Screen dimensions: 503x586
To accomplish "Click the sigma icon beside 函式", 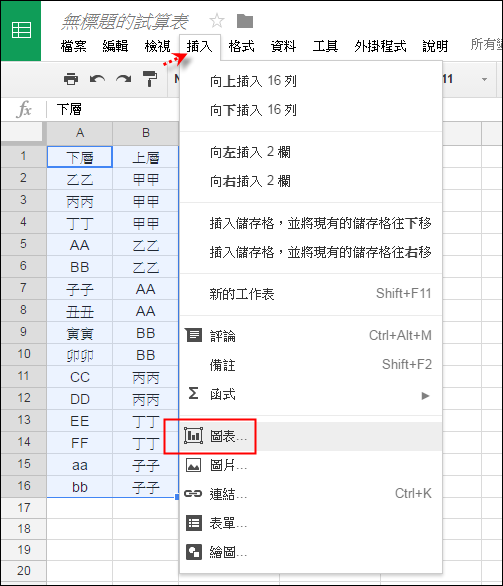I will click(193, 394).
